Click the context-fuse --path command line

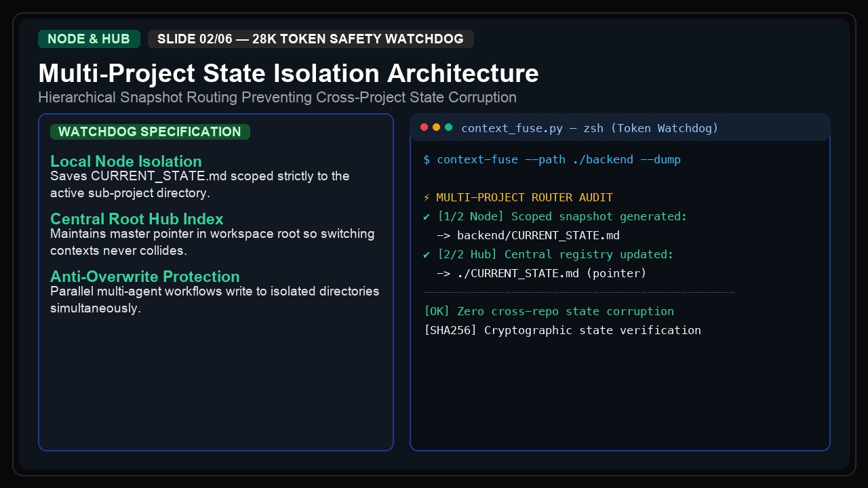tap(552, 160)
